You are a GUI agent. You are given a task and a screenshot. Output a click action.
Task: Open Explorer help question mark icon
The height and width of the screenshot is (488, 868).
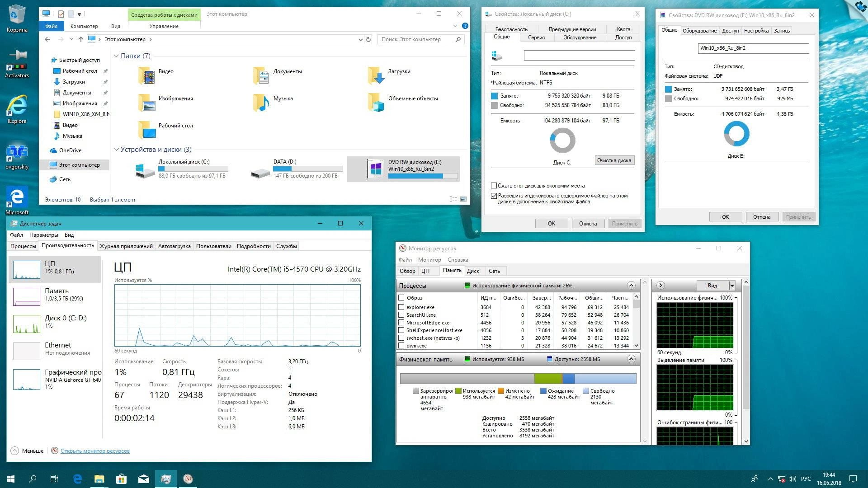(x=465, y=26)
